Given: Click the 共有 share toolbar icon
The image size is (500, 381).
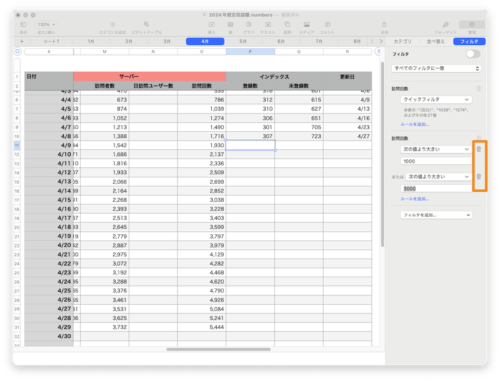Looking at the screenshot, I should [x=384, y=25].
